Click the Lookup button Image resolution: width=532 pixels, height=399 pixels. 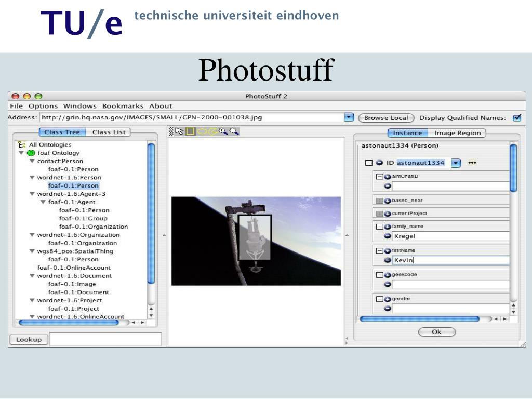coord(29,340)
